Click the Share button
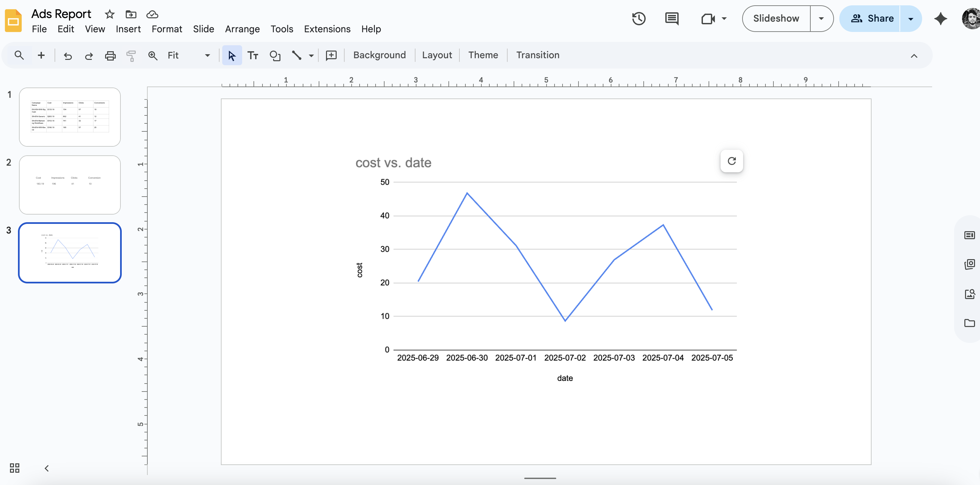The height and width of the screenshot is (485, 980). (x=872, y=18)
